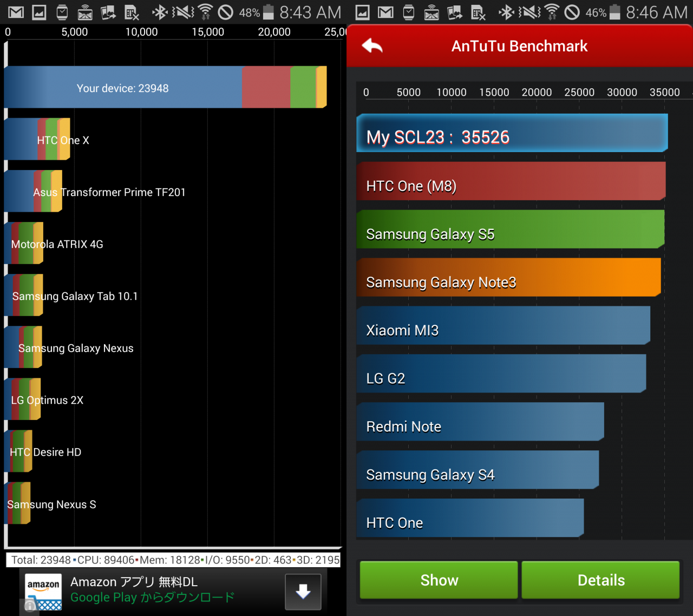693x616 pixels.
Task: Tap the no-signal circle icon in right status bar
Action: pyautogui.click(x=572, y=12)
